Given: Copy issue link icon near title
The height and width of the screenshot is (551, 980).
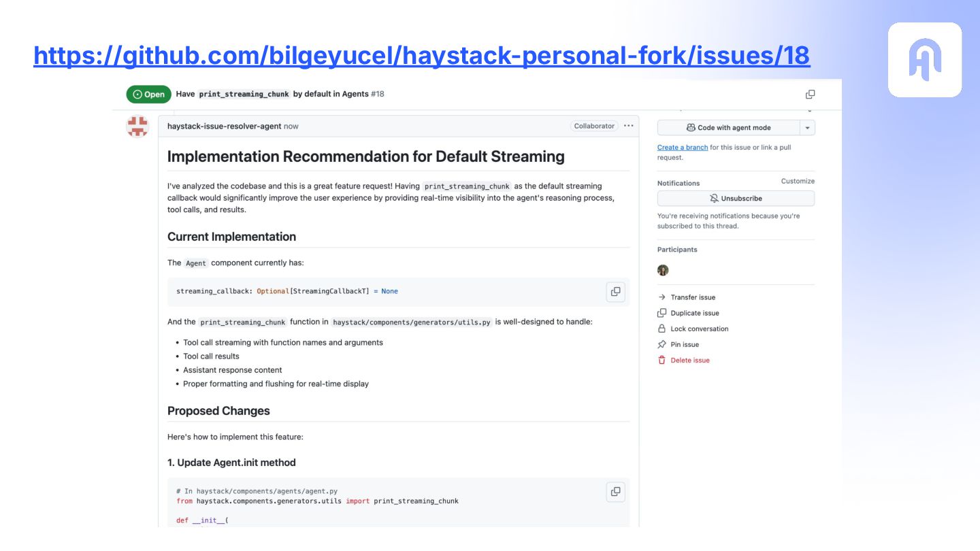Looking at the screenshot, I should coord(810,95).
